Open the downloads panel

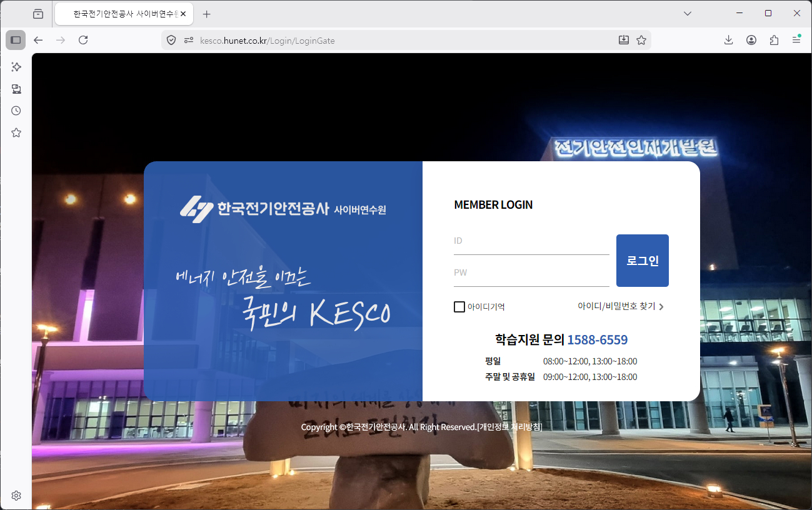pos(729,40)
